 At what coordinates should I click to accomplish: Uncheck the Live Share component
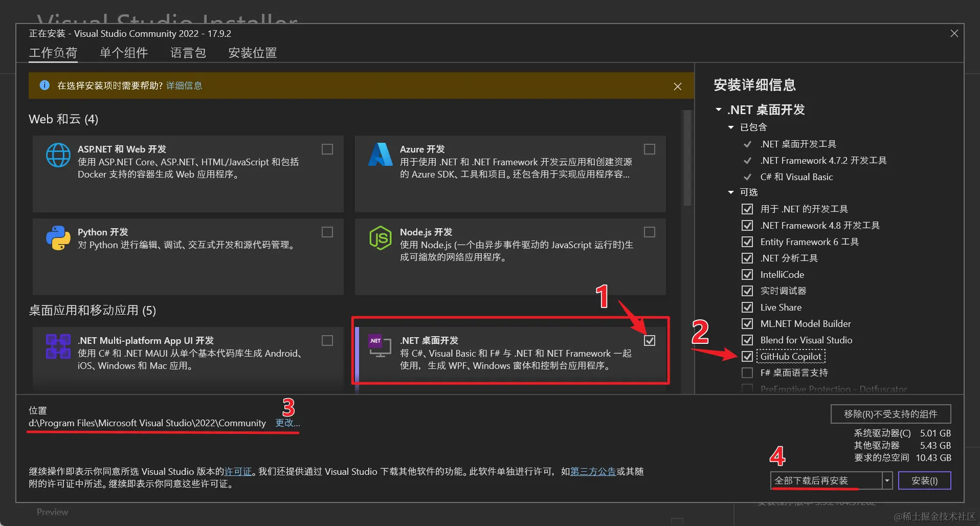coord(747,307)
